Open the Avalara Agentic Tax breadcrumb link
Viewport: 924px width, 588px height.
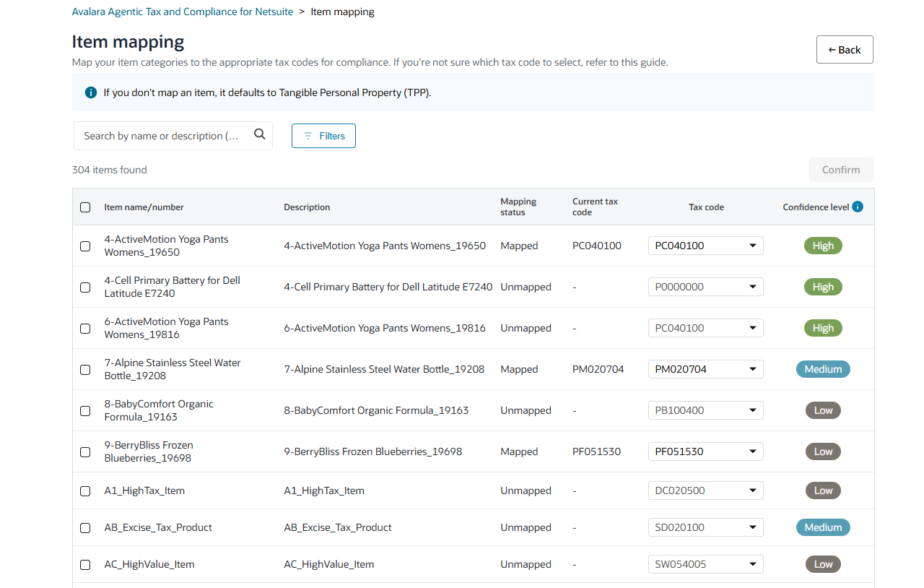[182, 12]
